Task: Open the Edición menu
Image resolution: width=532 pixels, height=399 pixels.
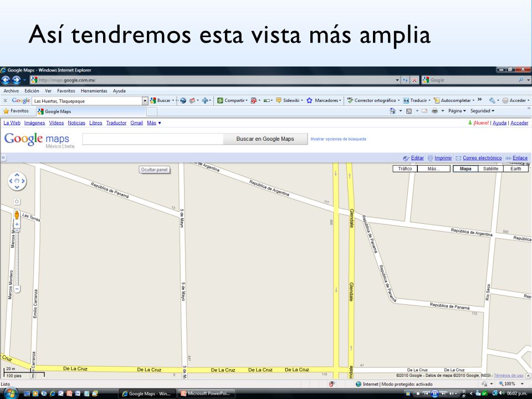Action: coord(32,91)
